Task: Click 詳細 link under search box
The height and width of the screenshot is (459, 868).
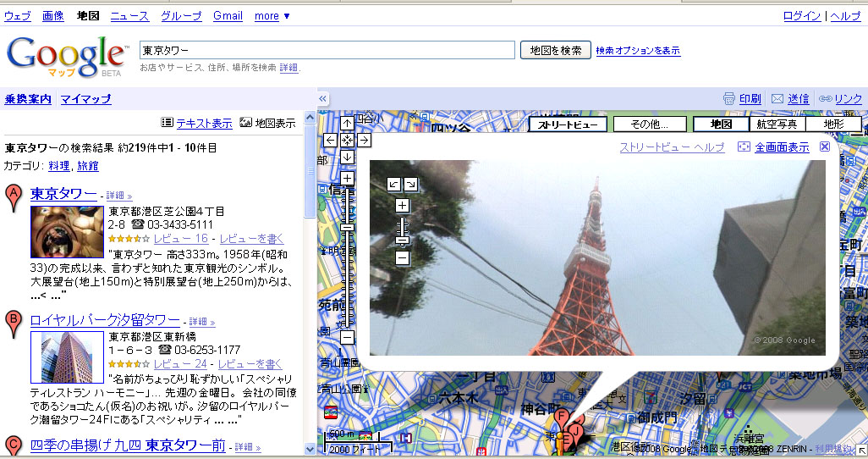Action: [288, 68]
